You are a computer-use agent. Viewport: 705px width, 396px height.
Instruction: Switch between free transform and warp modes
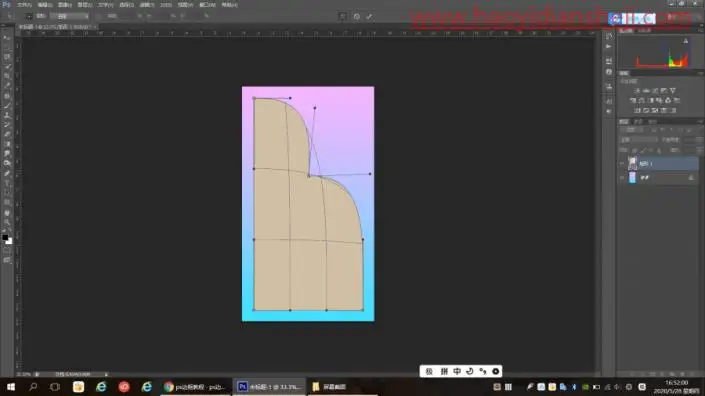coord(343,17)
